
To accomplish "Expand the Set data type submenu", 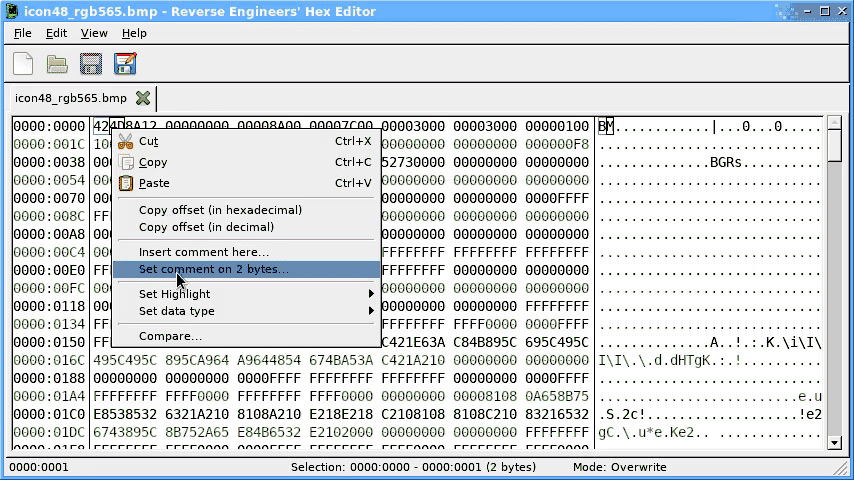I will click(x=246, y=311).
